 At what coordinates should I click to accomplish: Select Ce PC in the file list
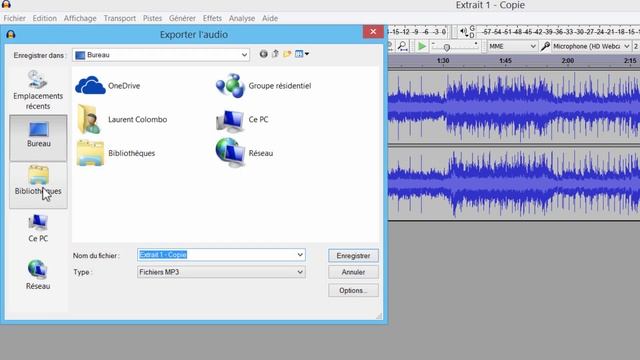pyautogui.click(x=242, y=119)
